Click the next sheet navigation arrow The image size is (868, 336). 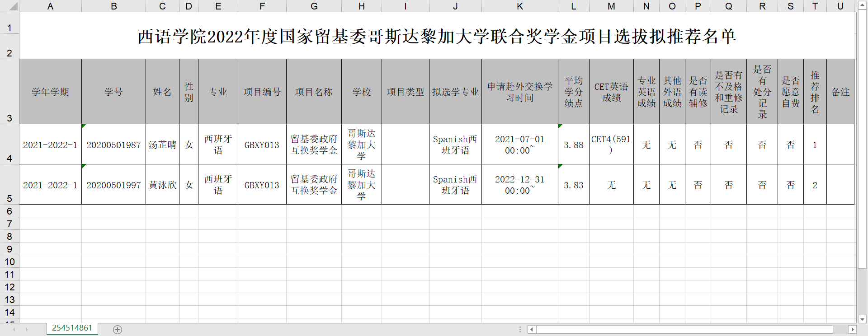27,330
